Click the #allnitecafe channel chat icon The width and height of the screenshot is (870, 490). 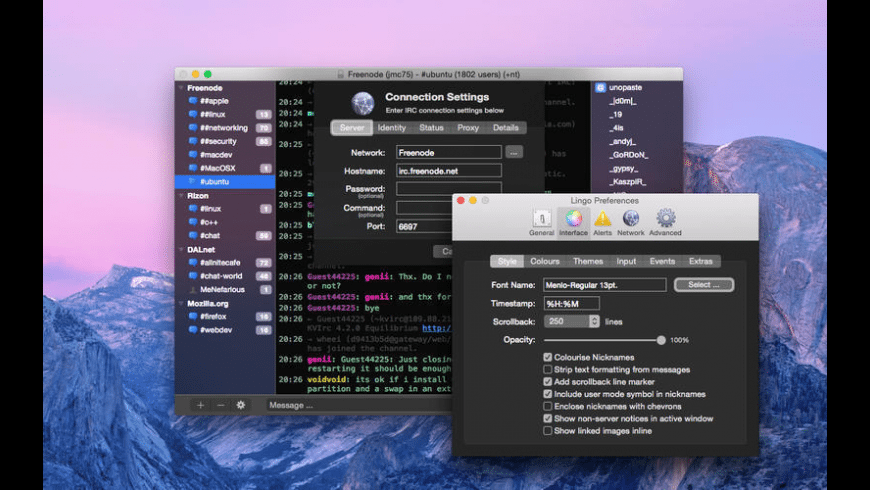click(x=193, y=262)
